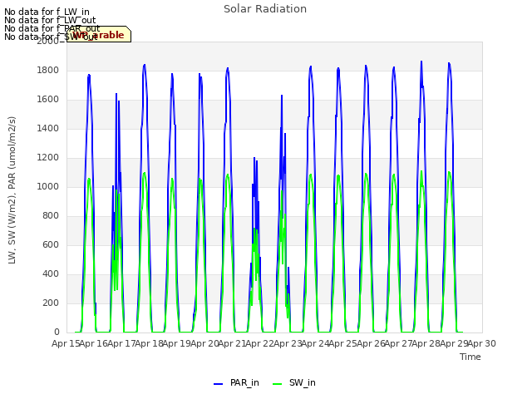This screenshot has height=399, width=532.
Task: Click the Apr 22 x-axis tick label
Action: click(x=260, y=343)
